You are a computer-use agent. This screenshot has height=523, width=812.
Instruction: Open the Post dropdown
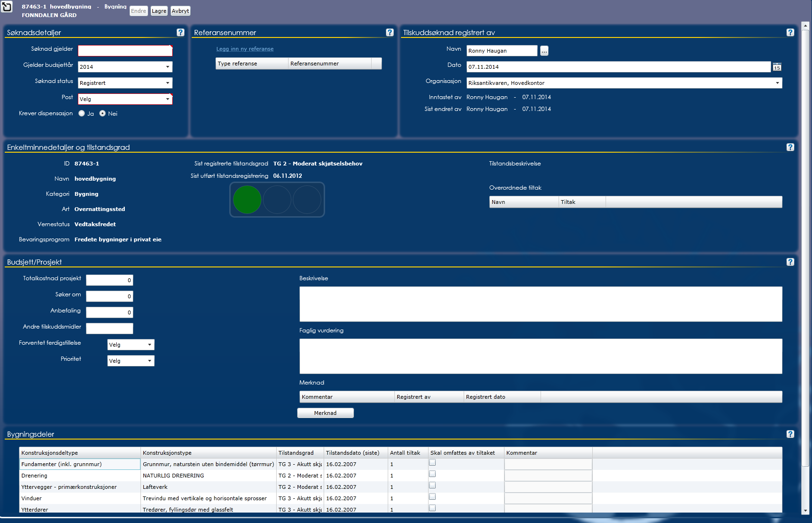click(x=125, y=99)
